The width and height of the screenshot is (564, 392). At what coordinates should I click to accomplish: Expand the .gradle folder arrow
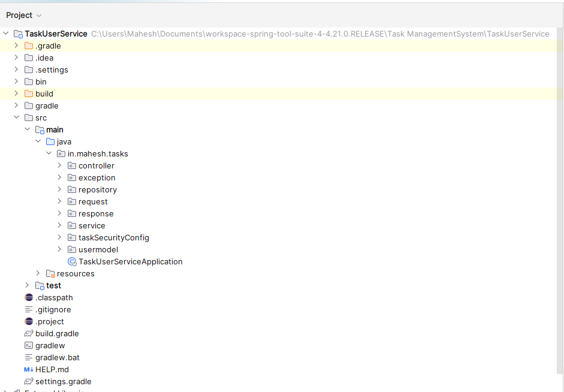click(16, 46)
